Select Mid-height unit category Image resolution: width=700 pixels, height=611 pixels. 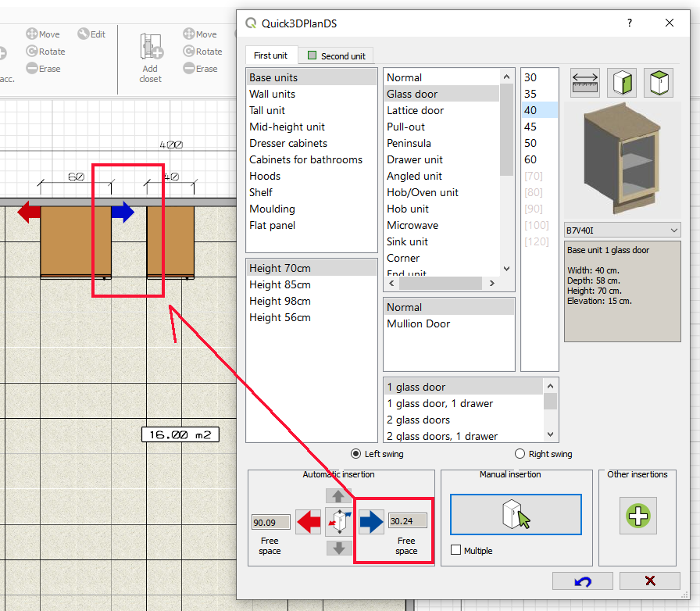[311, 127]
